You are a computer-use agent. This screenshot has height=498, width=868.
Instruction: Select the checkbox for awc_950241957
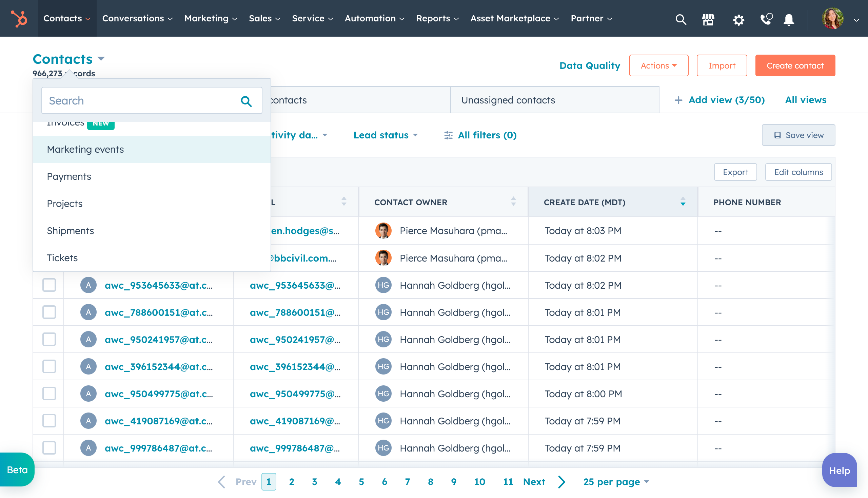[x=49, y=339]
